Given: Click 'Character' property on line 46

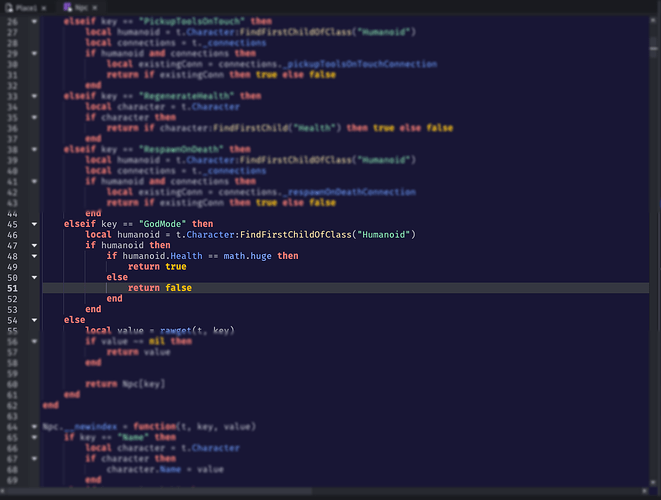Looking at the screenshot, I should (210, 234).
